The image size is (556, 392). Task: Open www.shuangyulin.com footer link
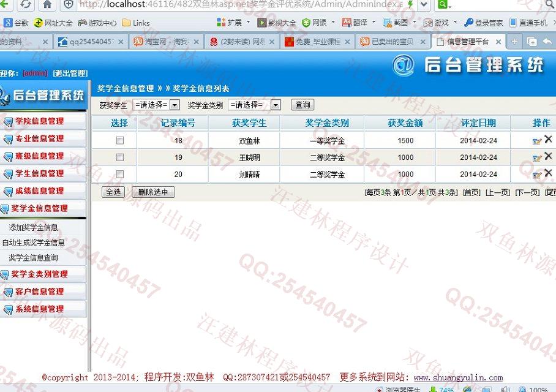click(458, 377)
